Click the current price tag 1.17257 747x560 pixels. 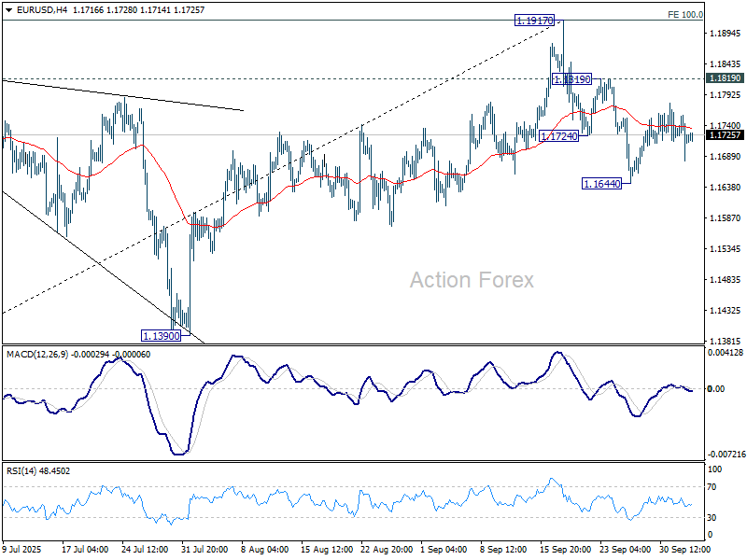tap(725, 135)
